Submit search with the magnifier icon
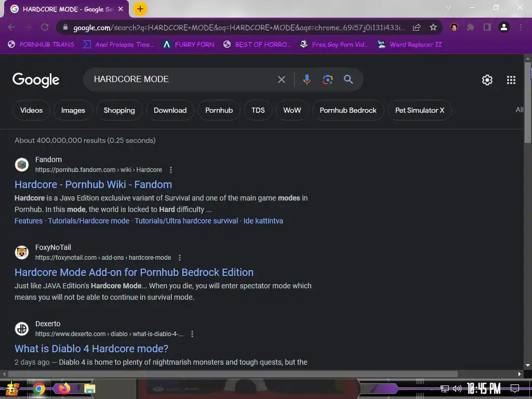The width and height of the screenshot is (532, 399). pos(348,79)
